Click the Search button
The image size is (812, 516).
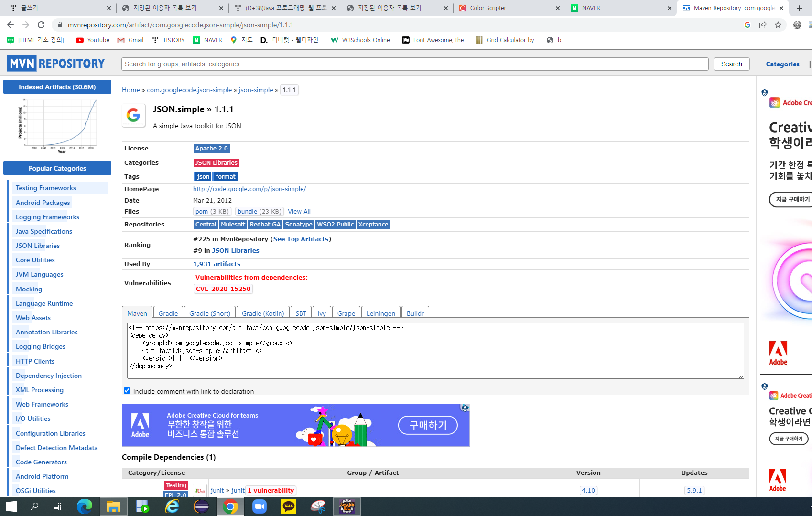tap(732, 64)
